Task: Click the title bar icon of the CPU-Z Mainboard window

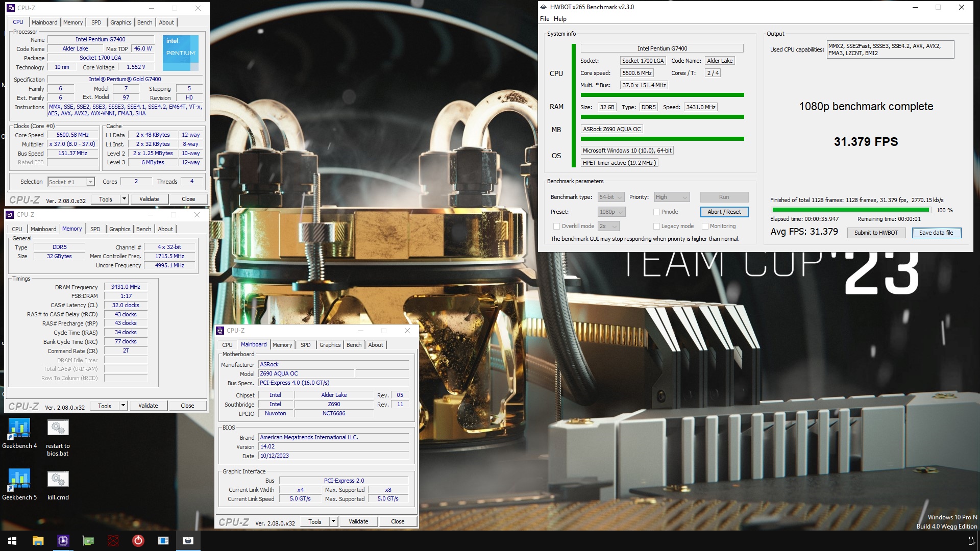Action: pos(220,331)
